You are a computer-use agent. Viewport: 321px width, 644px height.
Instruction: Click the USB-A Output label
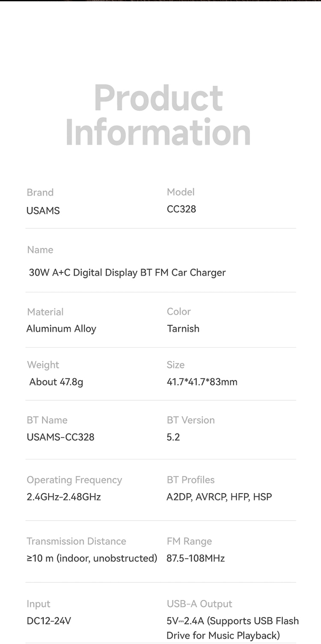199,604
